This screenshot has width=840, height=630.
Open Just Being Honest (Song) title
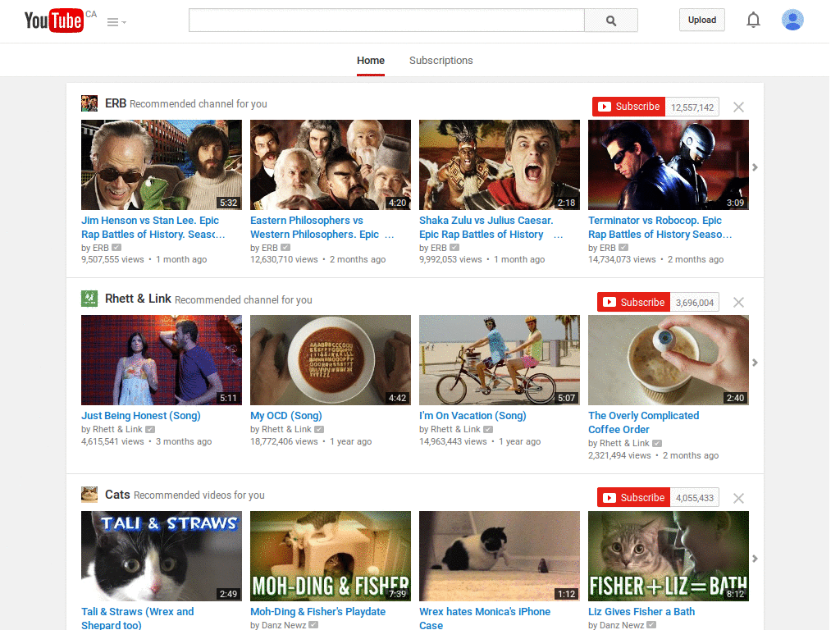click(x=141, y=416)
